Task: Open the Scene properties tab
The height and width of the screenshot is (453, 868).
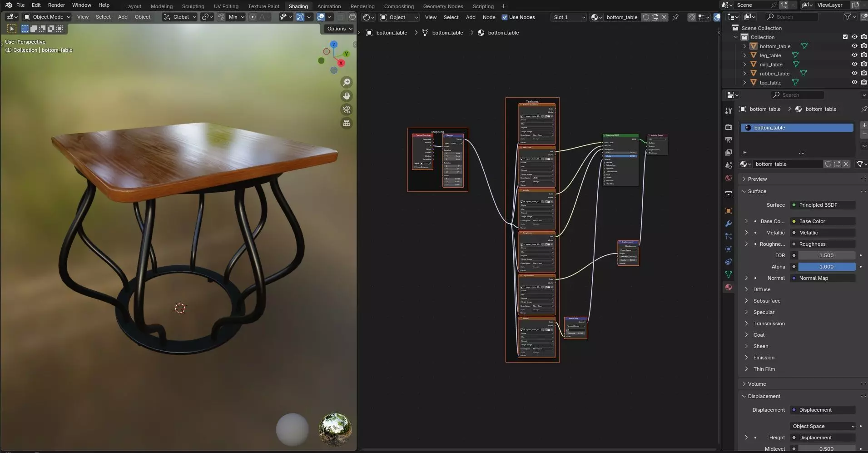Action: 729,165
